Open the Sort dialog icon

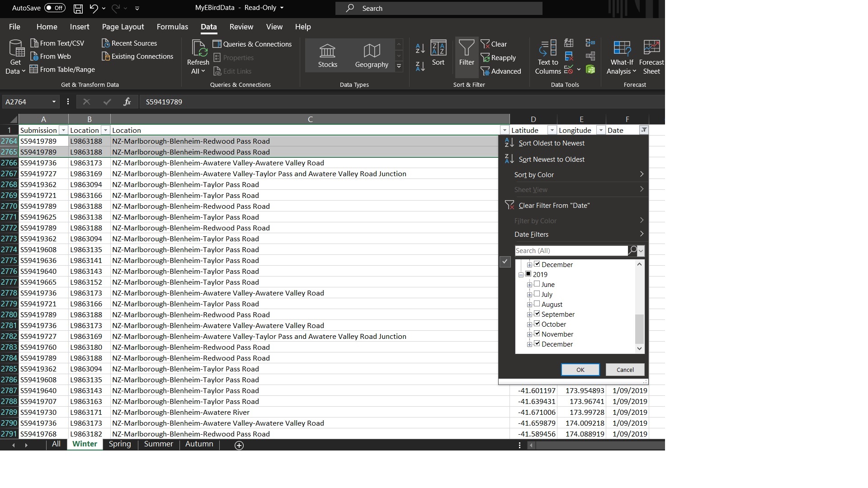click(x=438, y=53)
